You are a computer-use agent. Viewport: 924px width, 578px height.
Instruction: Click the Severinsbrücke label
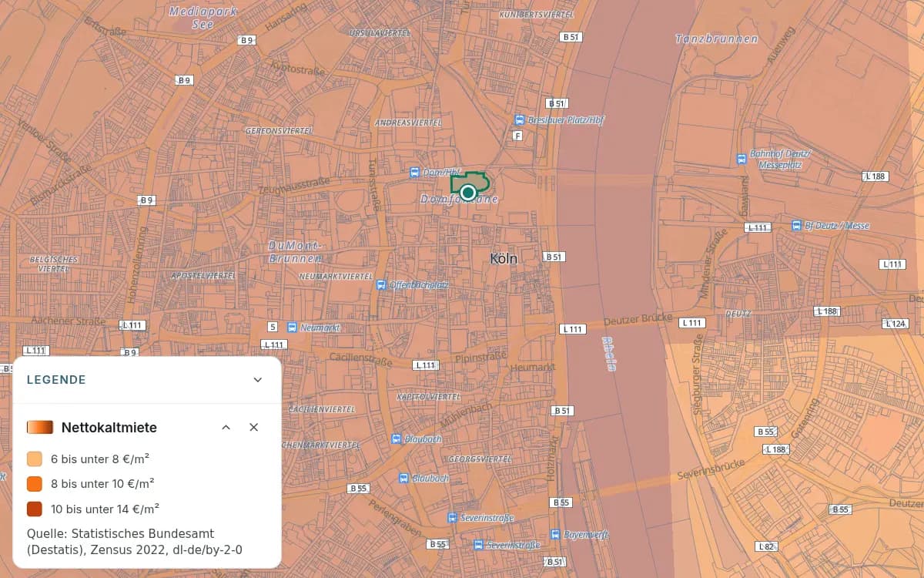pos(711,468)
